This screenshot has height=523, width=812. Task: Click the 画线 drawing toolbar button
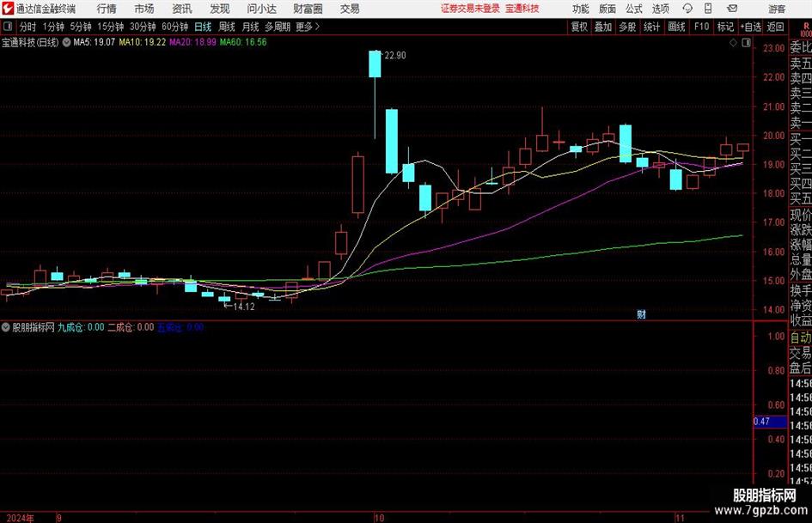click(676, 27)
